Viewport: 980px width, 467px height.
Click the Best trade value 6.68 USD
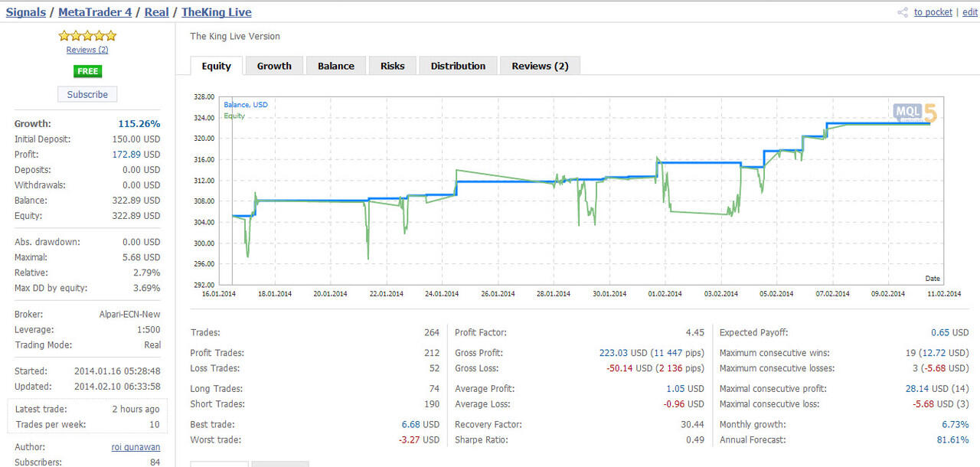[x=420, y=424]
